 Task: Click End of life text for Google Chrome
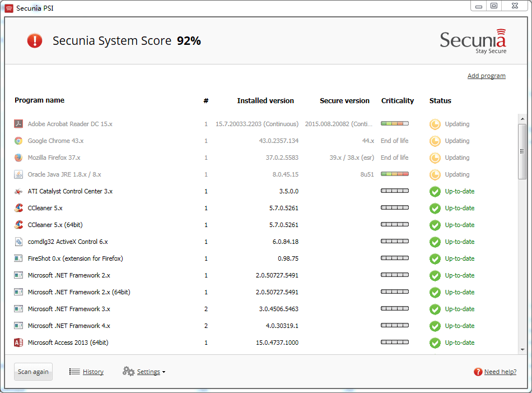tap(395, 141)
